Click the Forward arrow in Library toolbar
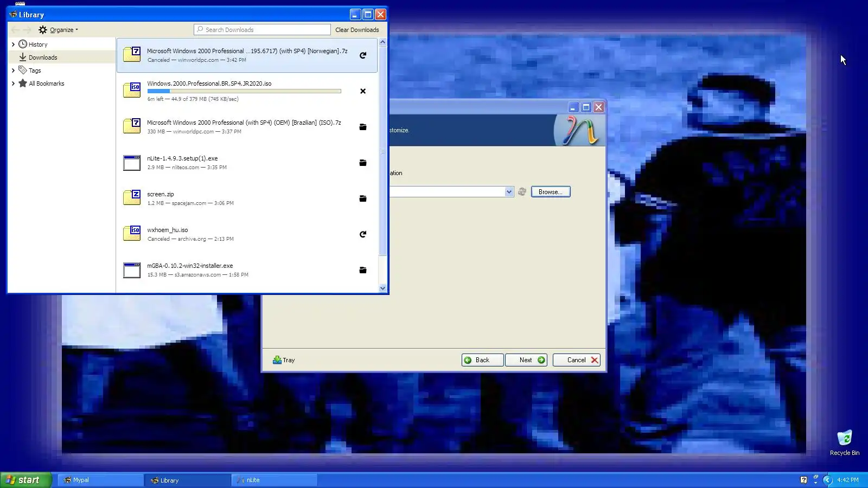Screen dimensions: 868x488 tap(27, 30)
